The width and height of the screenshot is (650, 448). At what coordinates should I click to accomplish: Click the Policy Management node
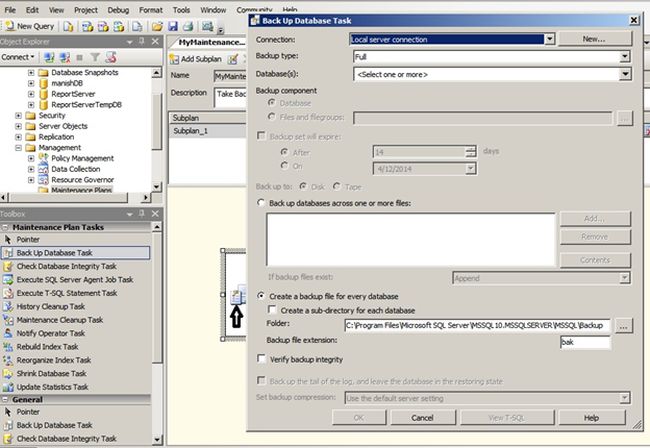[82, 158]
